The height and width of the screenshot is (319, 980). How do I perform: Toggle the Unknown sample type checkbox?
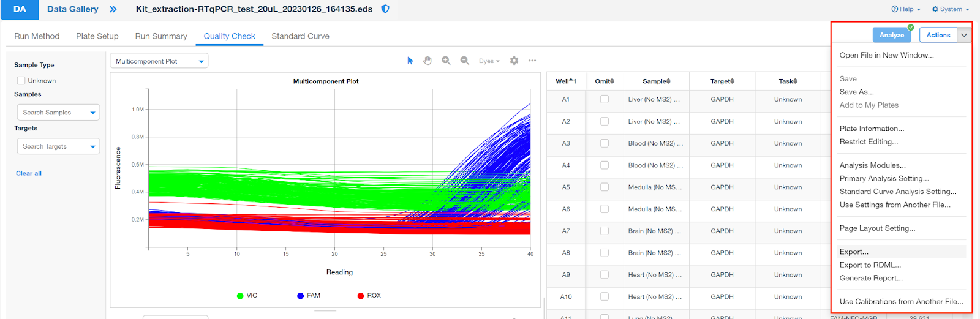point(21,80)
